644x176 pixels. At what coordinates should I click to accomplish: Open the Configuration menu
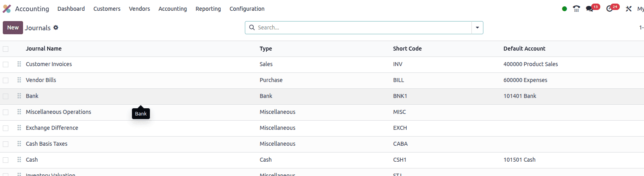point(247,9)
